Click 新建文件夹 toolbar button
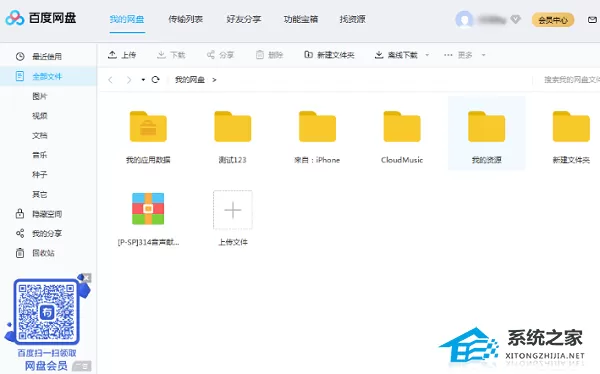The image size is (600, 374). [329, 55]
